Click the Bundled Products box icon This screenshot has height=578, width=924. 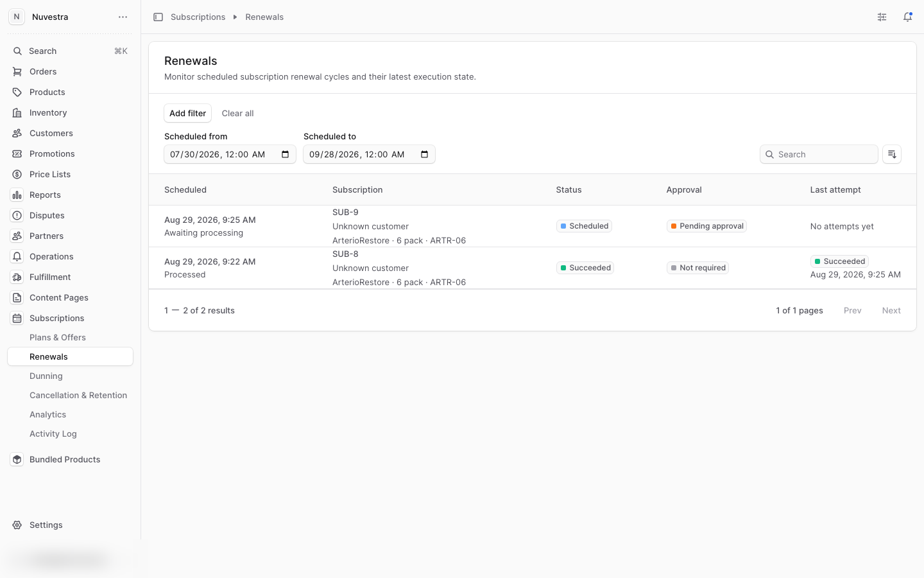click(17, 459)
